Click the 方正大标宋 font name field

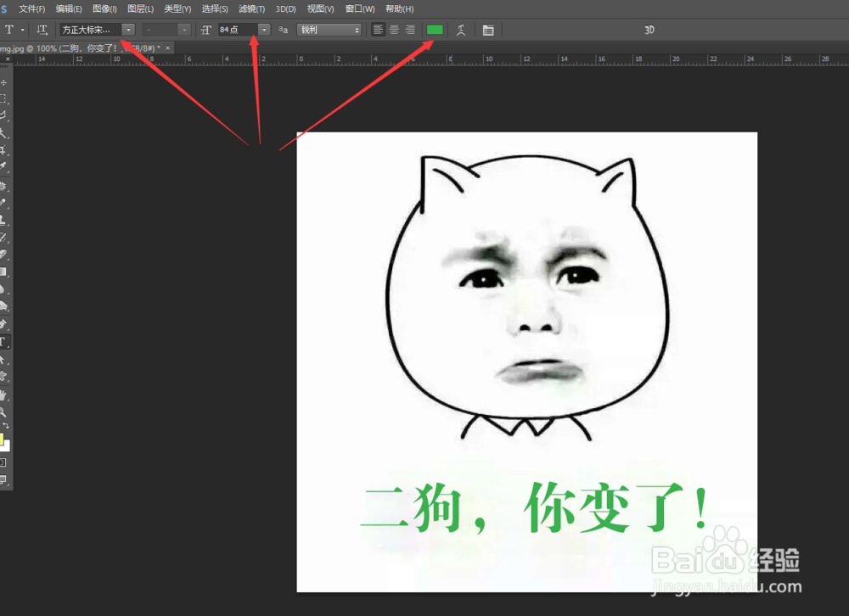tap(91, 30)
